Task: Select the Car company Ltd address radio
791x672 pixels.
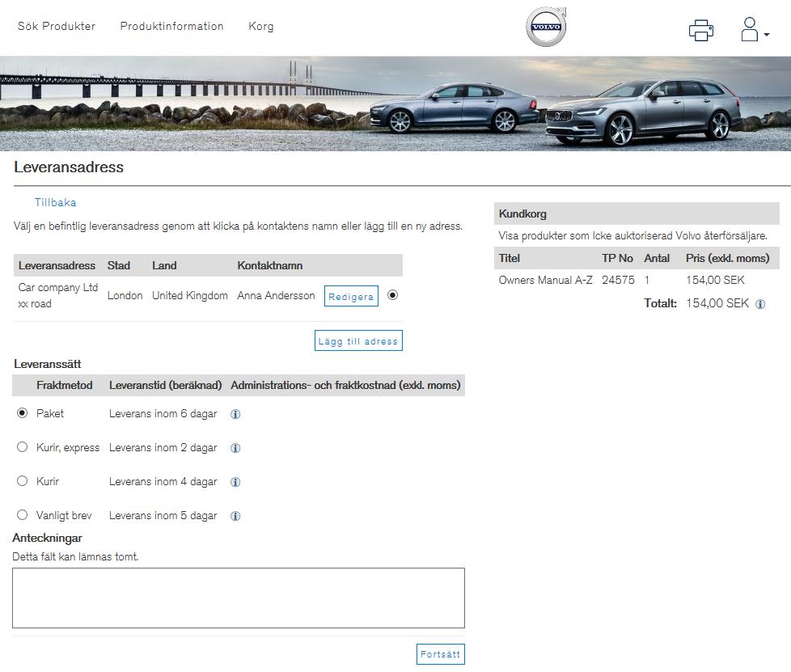Action: click(x=392, y=294)
